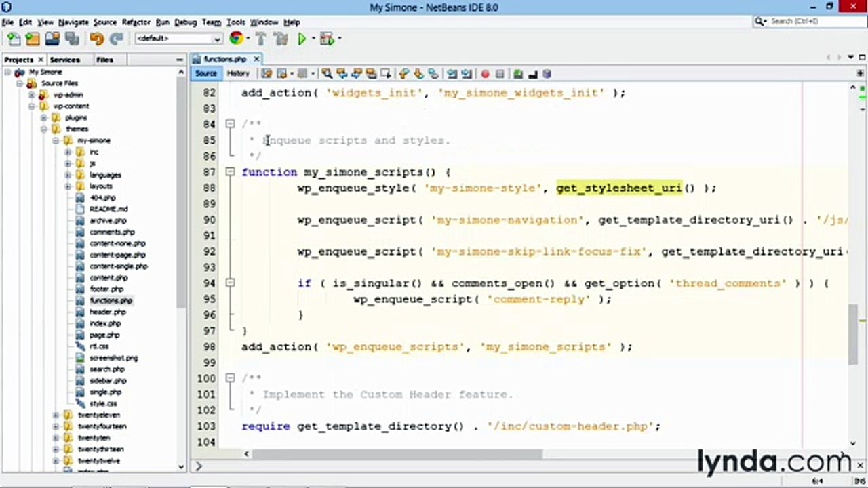Click the red Start Macro Recording icon
The height and width of the screenshot is (488, 868).
click(485, 74)
